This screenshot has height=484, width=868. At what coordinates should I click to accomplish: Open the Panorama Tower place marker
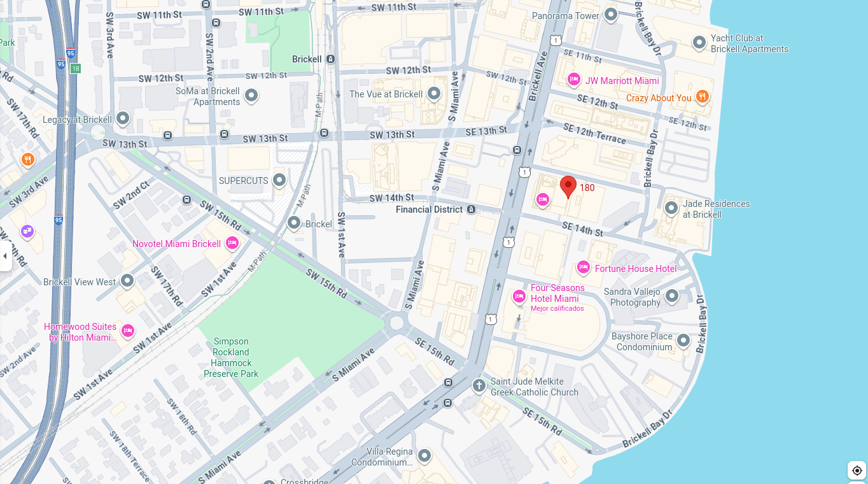(x=611, y=15)
